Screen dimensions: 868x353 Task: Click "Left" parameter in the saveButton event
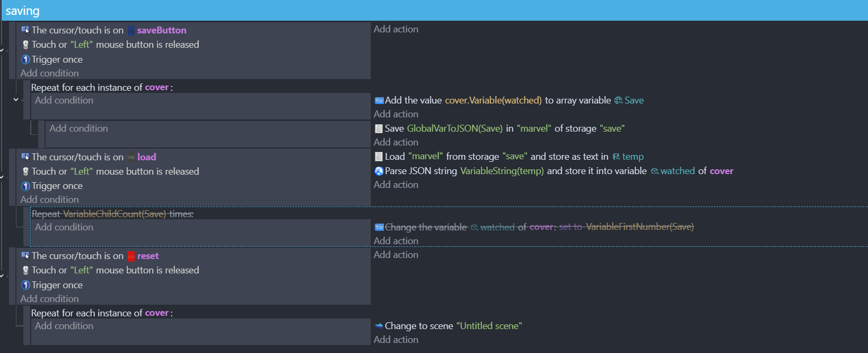pos(82,45)
